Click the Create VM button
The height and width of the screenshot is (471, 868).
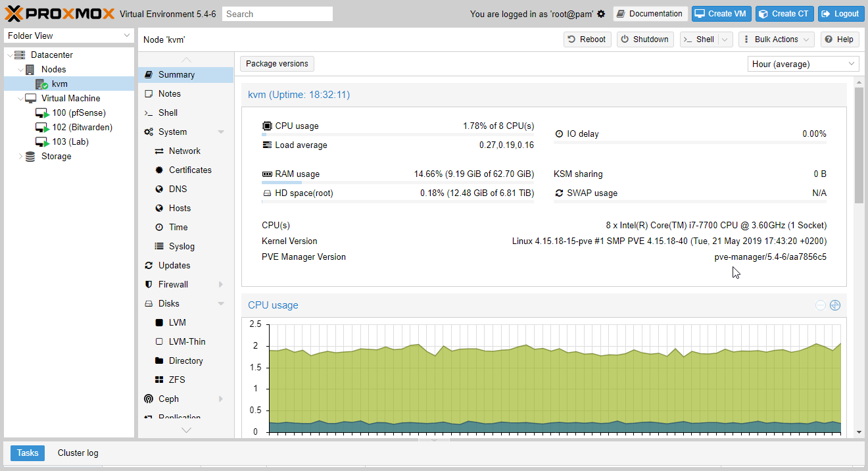click(x=722, y=14)
